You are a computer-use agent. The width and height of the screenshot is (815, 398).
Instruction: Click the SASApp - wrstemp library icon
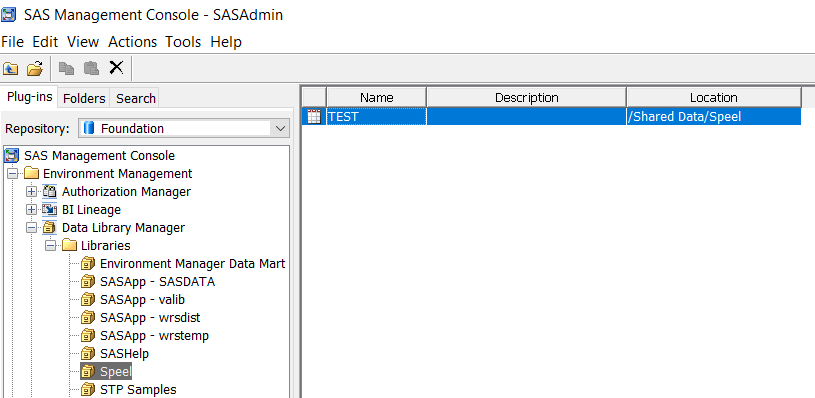[x=88, y=336]
